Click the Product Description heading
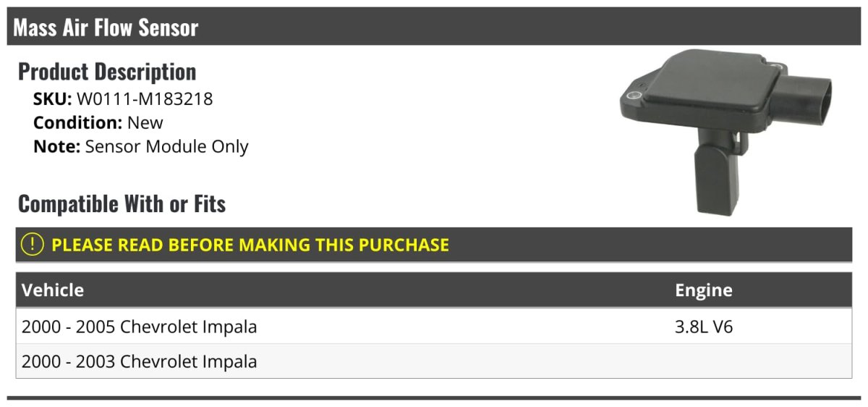The height and width of the screenshot is (407, 868). point(107,72)
